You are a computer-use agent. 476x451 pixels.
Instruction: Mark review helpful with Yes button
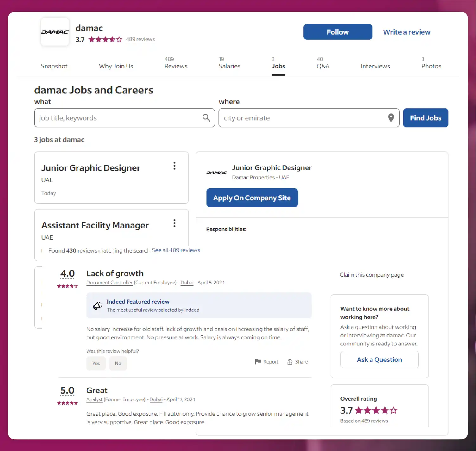pyautogui.click(x=96, y=363)
